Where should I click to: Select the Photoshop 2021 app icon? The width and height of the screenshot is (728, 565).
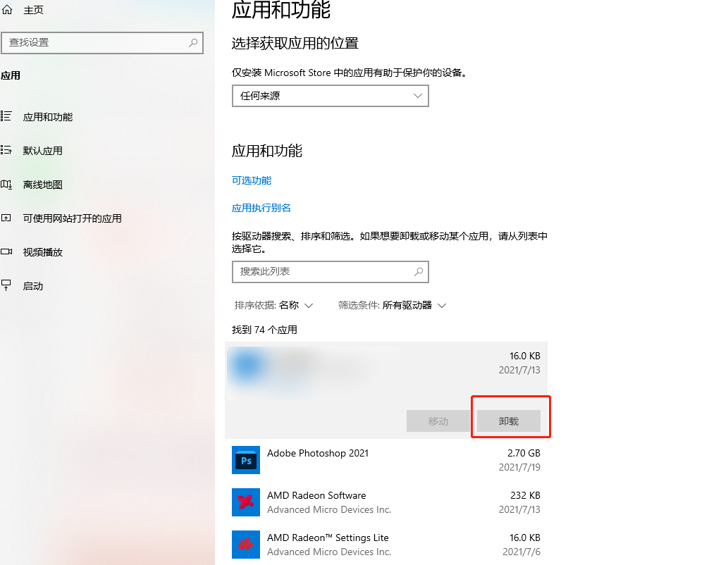click(245, 460)
